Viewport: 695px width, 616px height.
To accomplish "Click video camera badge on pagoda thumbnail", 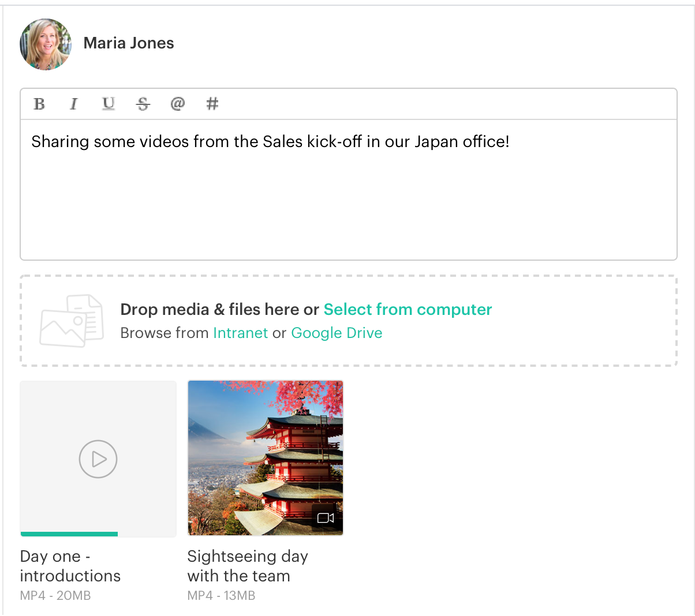I will [326, 518].
